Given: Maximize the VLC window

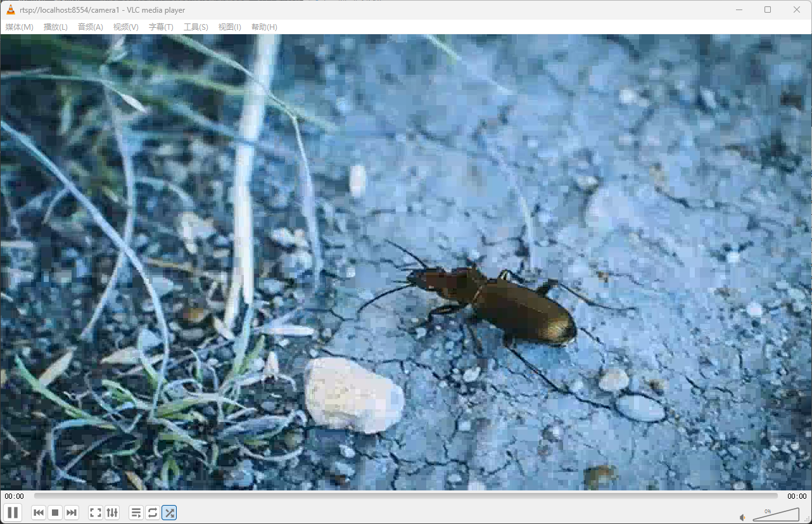Looking at the screenshot, I should tap(768, 10).
